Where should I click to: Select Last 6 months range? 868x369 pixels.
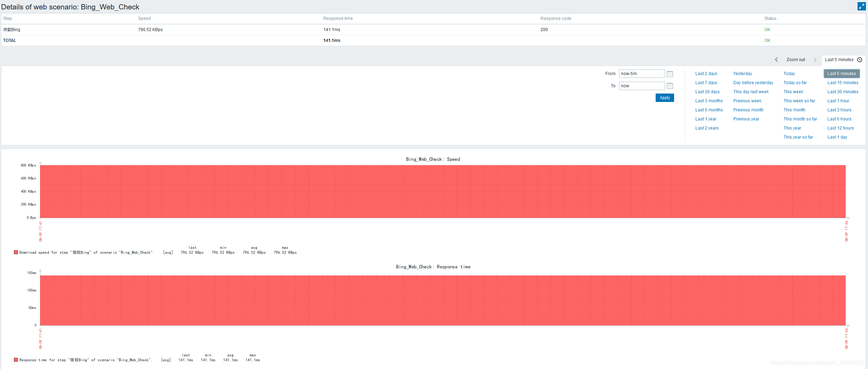tap(709, 110)
